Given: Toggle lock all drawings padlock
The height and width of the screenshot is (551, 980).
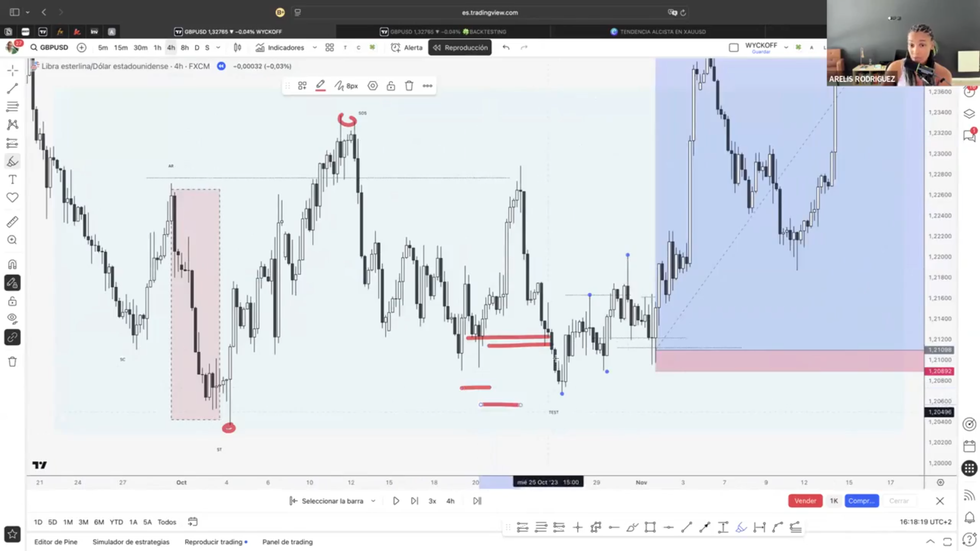Looking at the screenshot, I should pos(12,301).
